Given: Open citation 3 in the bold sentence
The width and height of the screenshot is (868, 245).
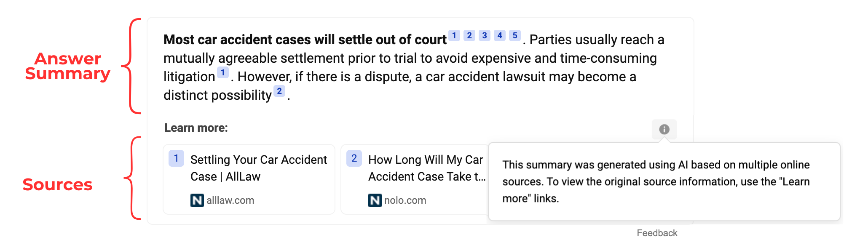Looking at the screenshot, I should tap(484, 36).
